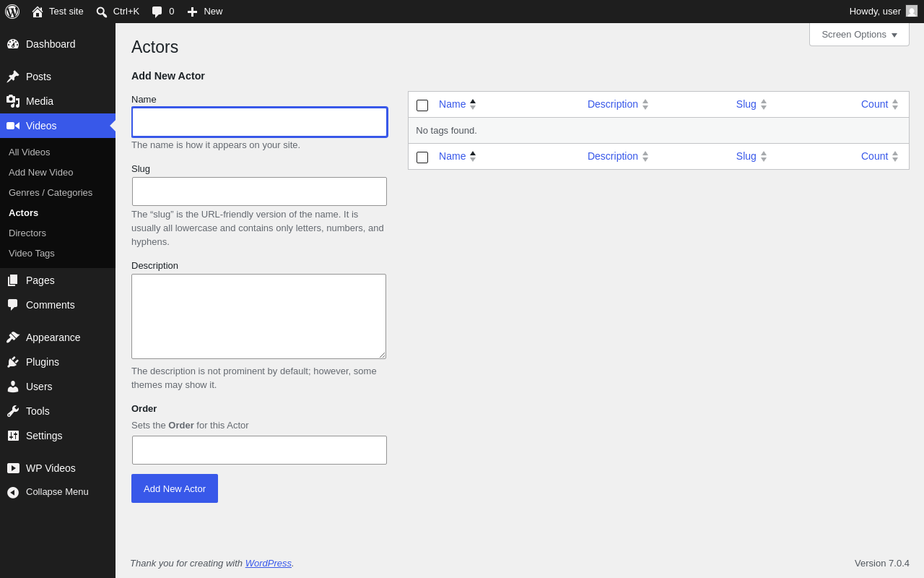Click sort arrows beside top Count header
This screenshot has height=578, width=924.
895,105
